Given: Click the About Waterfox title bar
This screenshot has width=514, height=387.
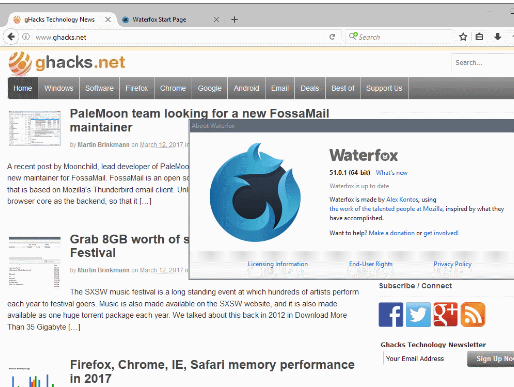Looking at the screenshot, I should tap(352, 126).
